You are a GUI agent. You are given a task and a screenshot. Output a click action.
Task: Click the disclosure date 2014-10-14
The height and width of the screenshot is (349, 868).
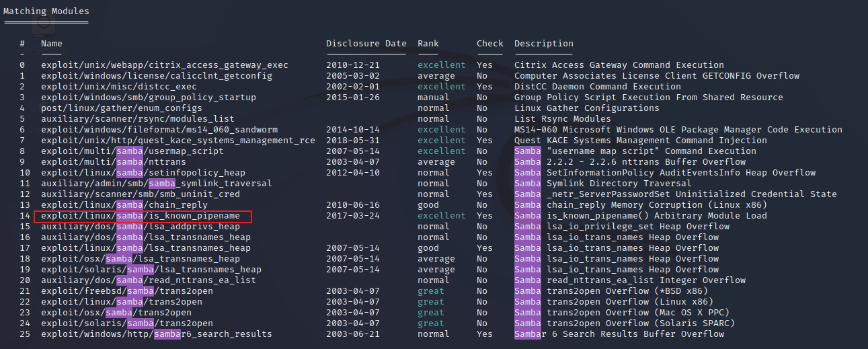point(353,130)
